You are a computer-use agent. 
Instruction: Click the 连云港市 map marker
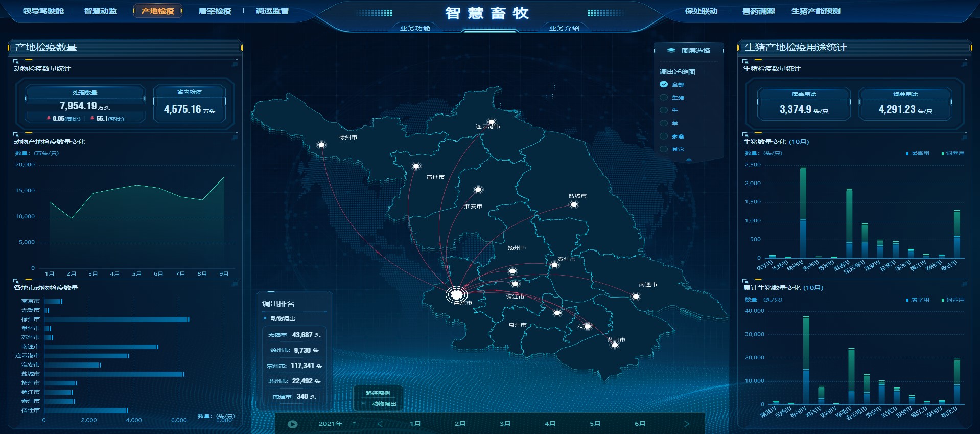(492, 122)
